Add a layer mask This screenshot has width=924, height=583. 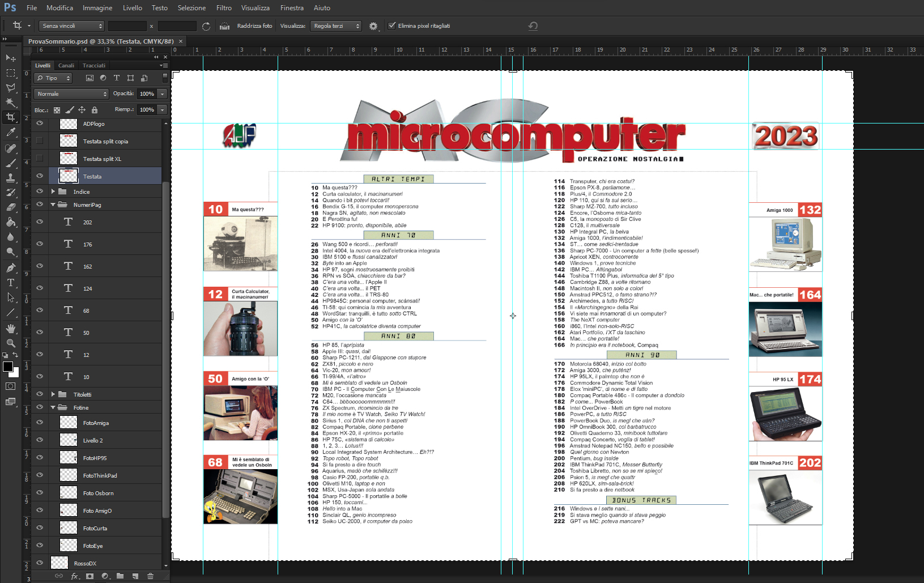click(x=90, y=576)
